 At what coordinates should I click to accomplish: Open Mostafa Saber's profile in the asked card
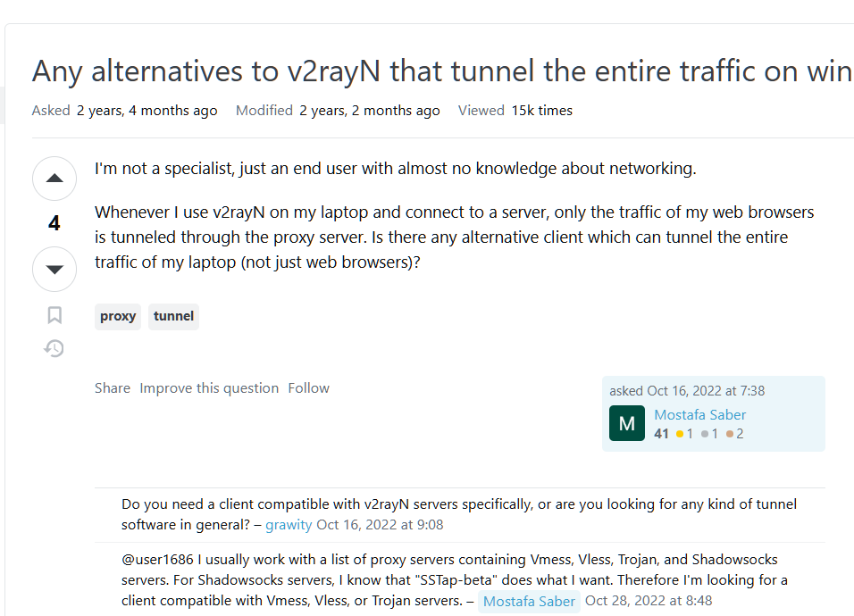699,414
